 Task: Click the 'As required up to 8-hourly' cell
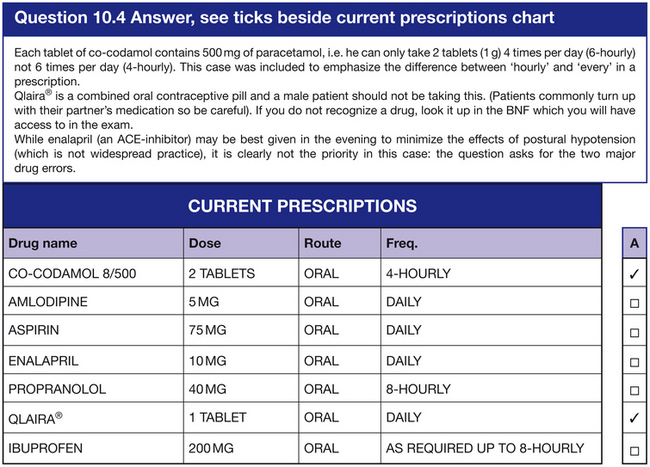(484, 447)
